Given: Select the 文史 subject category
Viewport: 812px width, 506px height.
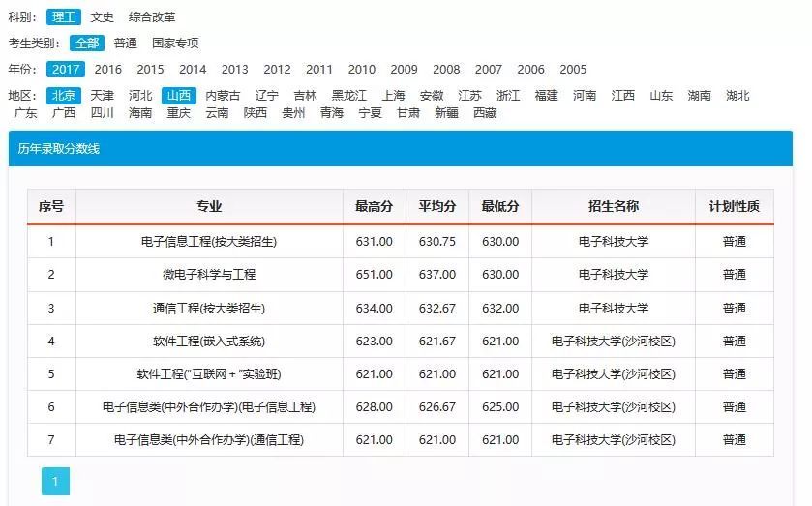Looking at the screenshot, I should (102, 17).
